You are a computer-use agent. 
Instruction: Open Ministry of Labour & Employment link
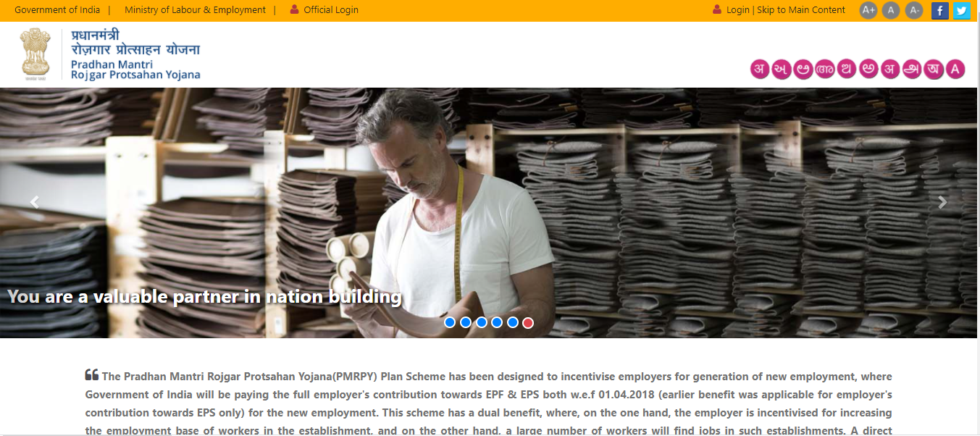[x=195, y=10]
